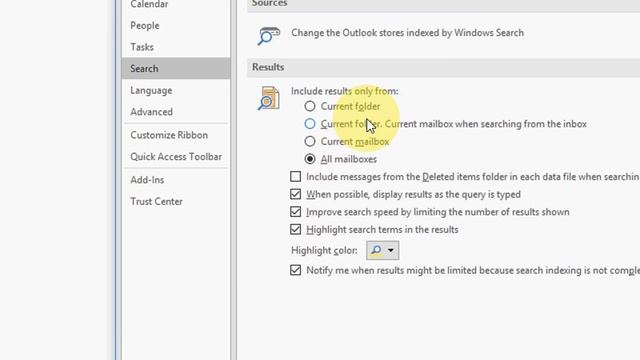640x360 pixels.
Task: Switch to the Add-Ins category
Action: pos(176,180)
